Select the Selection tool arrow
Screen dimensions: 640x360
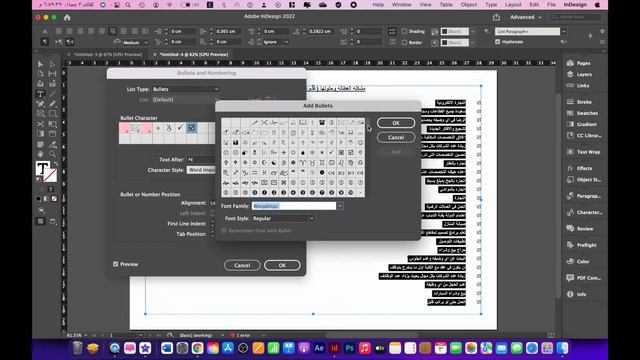[40, 64]
